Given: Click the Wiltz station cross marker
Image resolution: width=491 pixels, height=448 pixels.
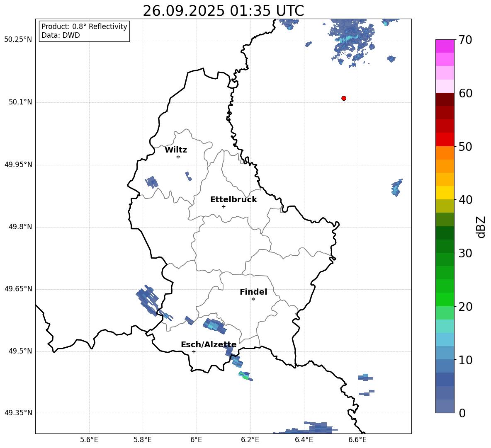Looking at the screenshot, I should (178, 157).
